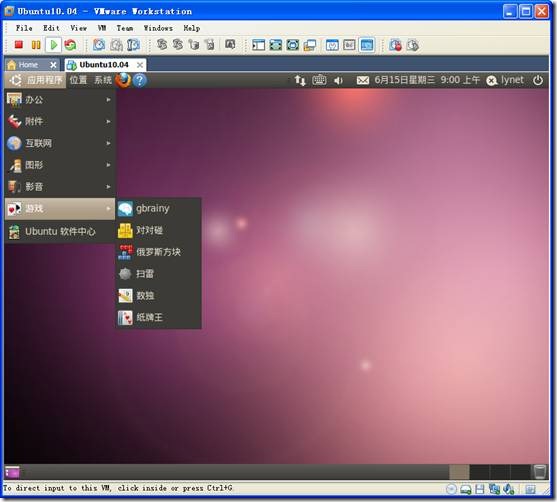Screen dimensions: 557x502
Task: Click the Summary view toolbar icon
Action: [332, 45]
